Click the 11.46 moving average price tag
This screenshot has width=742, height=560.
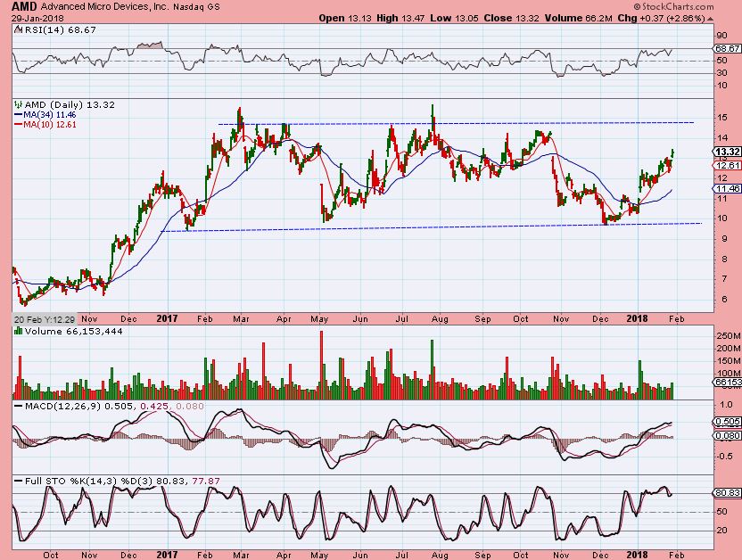tap(728, 188)
